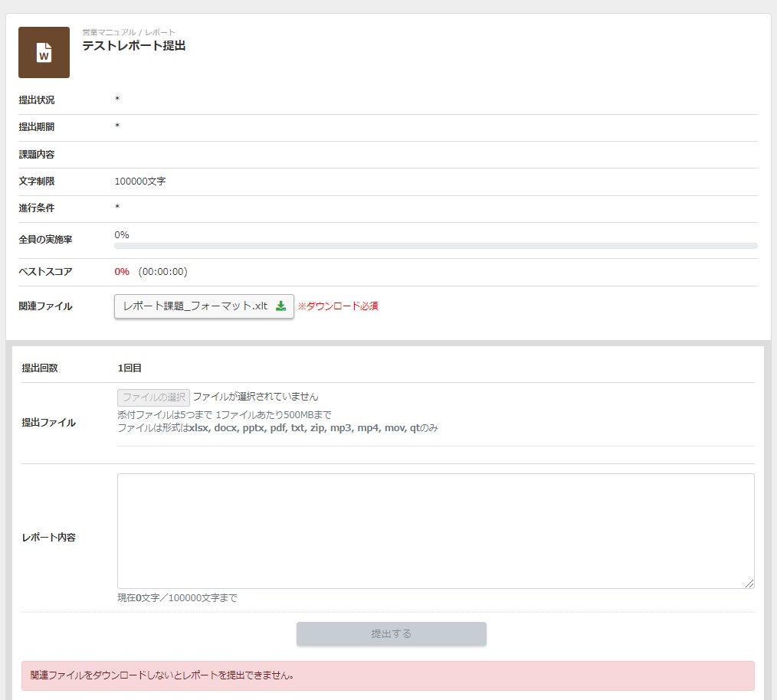
Task: Click the red ※ダウンロード必須 notice
Action: (x=338, y=306)
